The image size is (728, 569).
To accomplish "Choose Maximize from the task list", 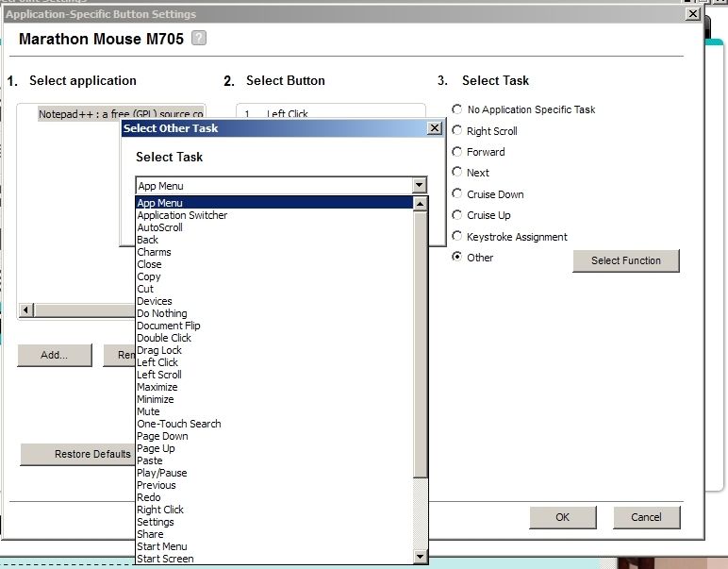I will 273,387.
